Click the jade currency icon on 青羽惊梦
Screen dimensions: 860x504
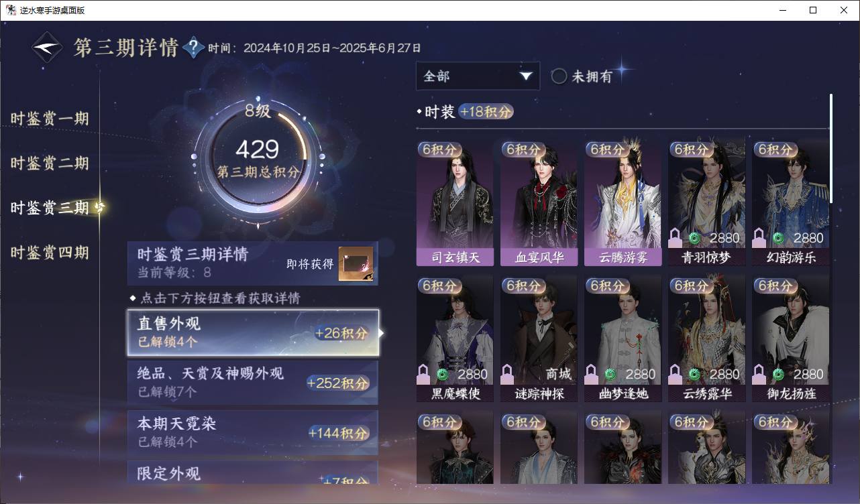[694, 238]
